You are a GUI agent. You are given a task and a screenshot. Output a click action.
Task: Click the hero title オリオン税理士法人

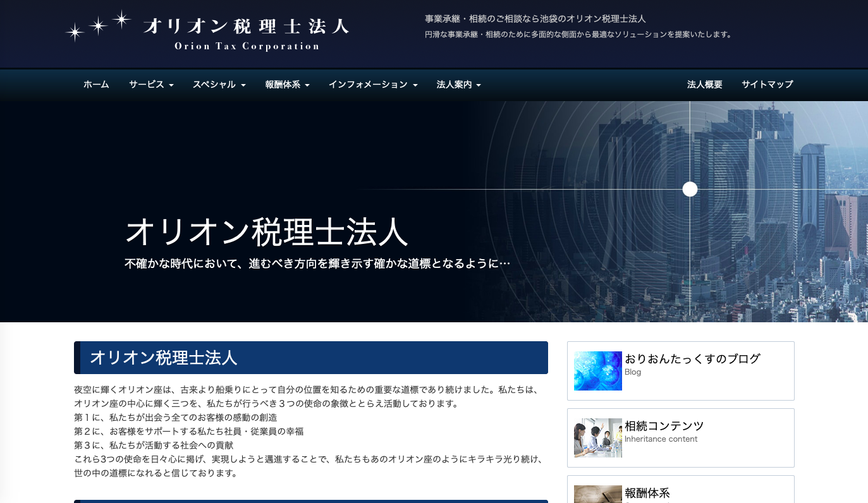[x=267, y=231]
